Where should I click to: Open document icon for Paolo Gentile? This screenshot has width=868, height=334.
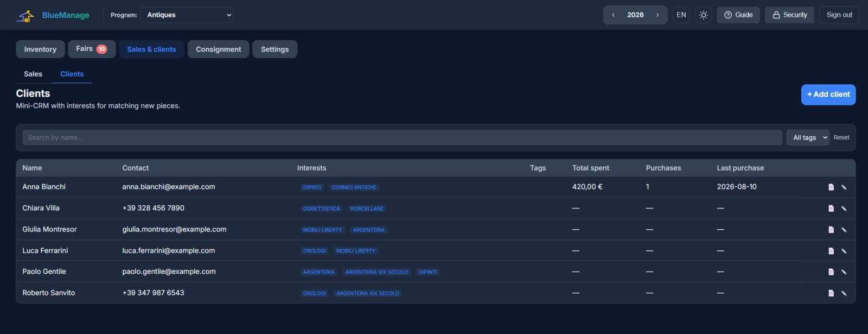(831, 272)
